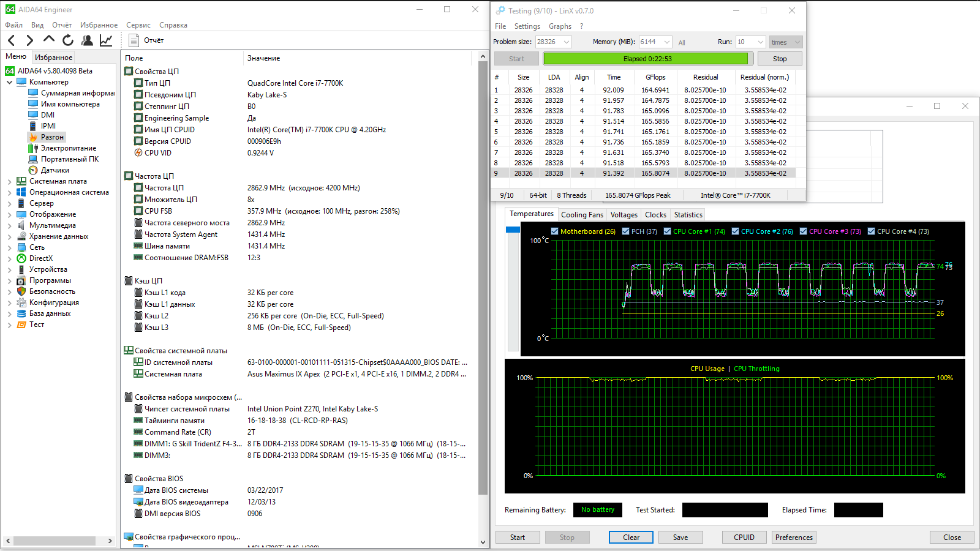
Task: Go forward with the AIDA64 right arrow
Action: [29, 40]
